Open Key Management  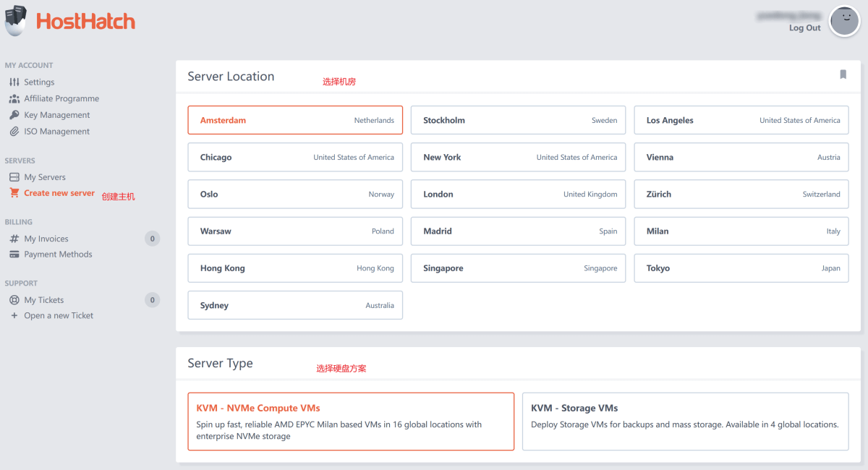(57, 115)
